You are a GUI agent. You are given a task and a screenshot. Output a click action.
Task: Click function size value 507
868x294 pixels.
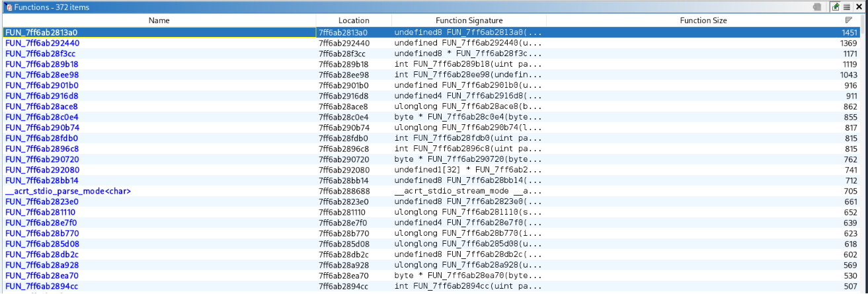tap(851, 286)
